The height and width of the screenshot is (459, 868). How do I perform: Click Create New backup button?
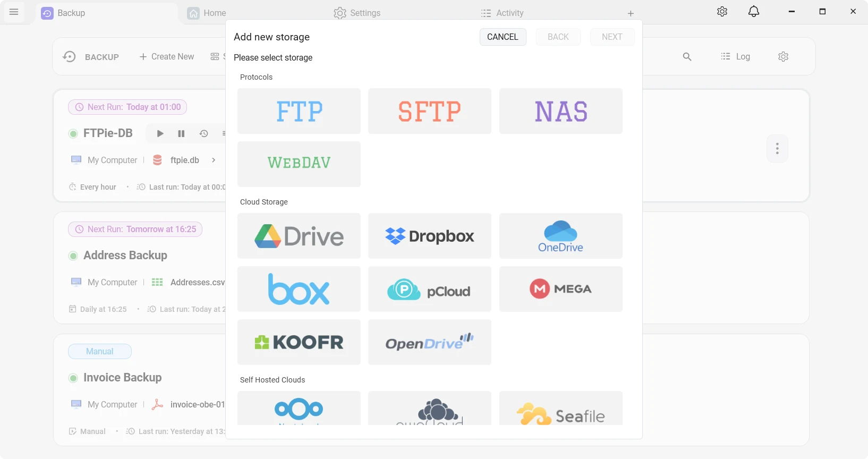(x=167, y=56)
